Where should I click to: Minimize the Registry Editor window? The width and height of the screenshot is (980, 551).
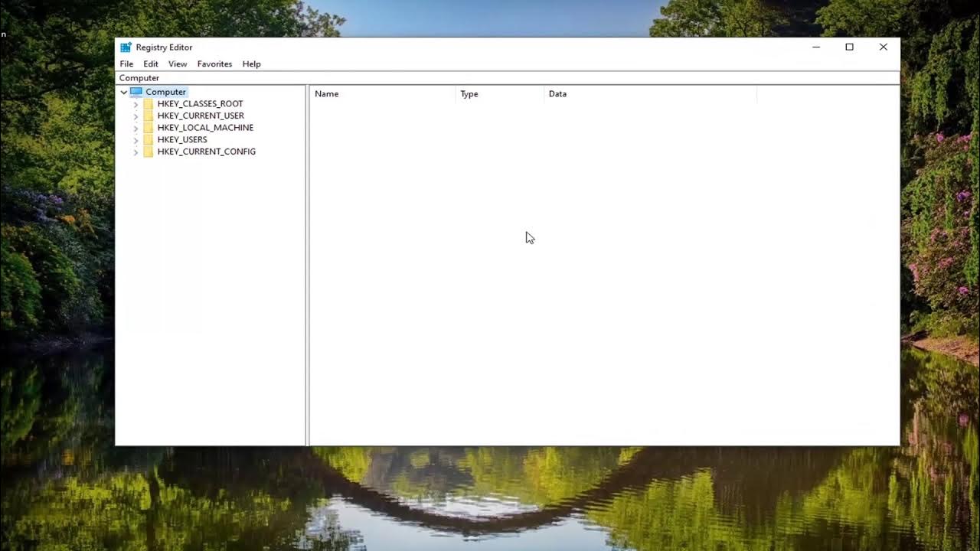816,47
